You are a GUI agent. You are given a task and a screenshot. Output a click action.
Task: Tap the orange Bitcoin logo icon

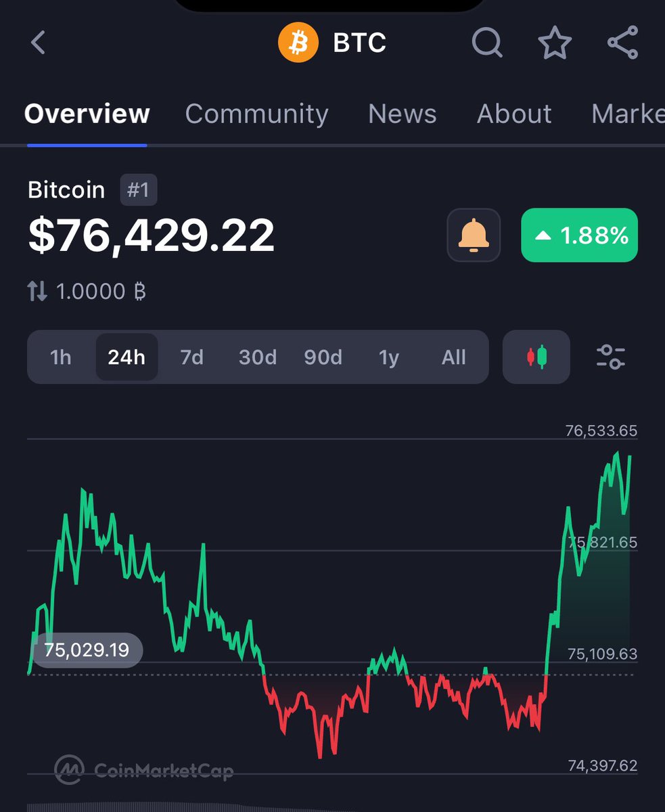(x=298, y=43)
